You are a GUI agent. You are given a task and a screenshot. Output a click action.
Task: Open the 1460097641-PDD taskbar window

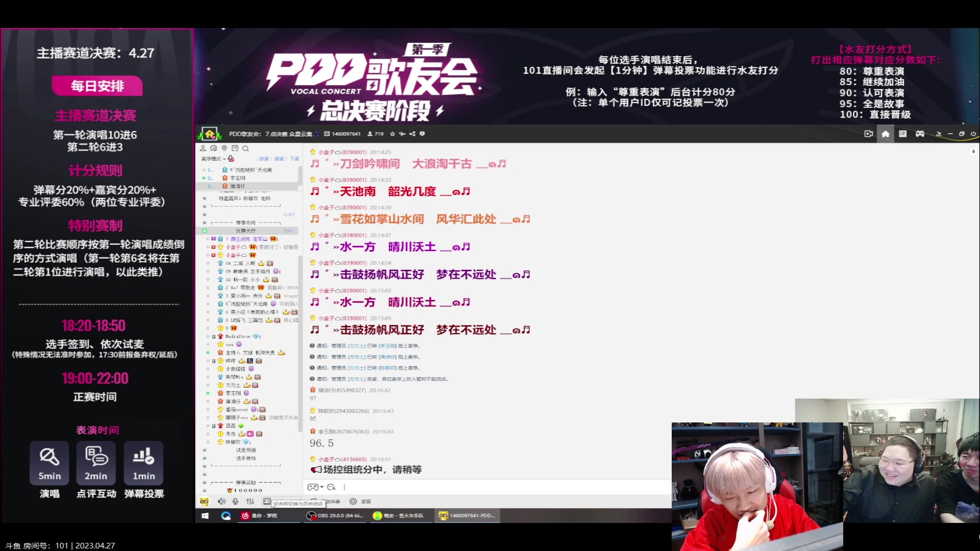click(x=467, y=515)
